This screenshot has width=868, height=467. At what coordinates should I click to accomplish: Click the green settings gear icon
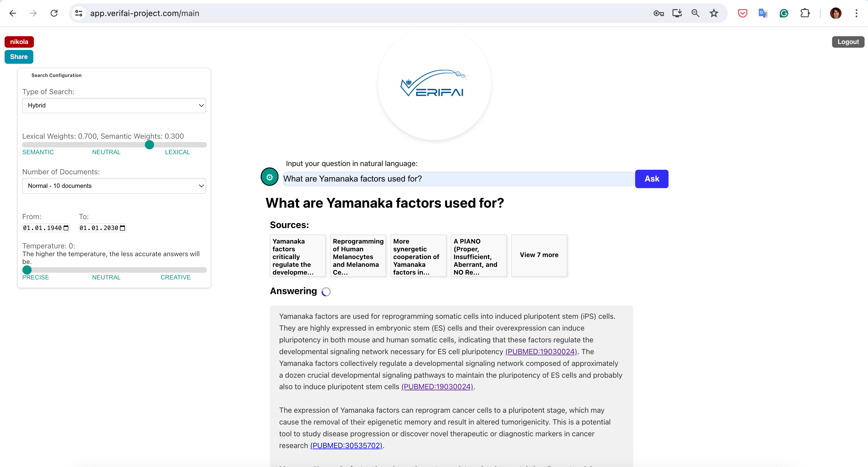[269, 177]
